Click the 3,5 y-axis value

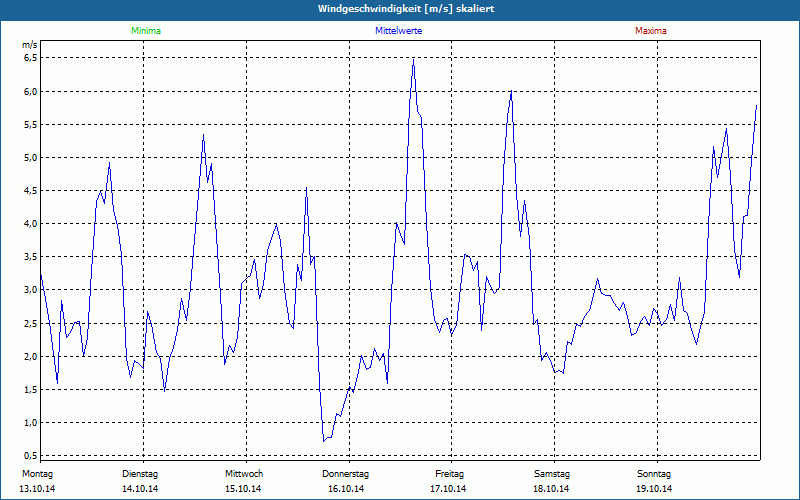point(31,257)
